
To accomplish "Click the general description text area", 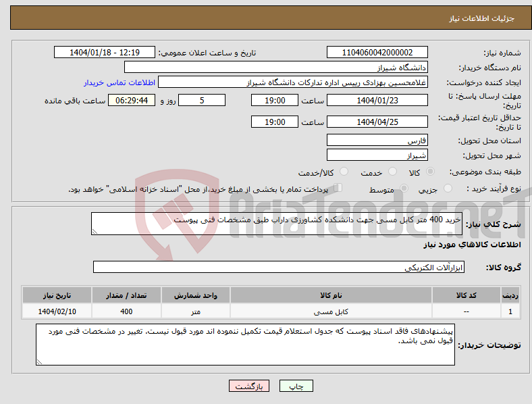I will (277, 224).
